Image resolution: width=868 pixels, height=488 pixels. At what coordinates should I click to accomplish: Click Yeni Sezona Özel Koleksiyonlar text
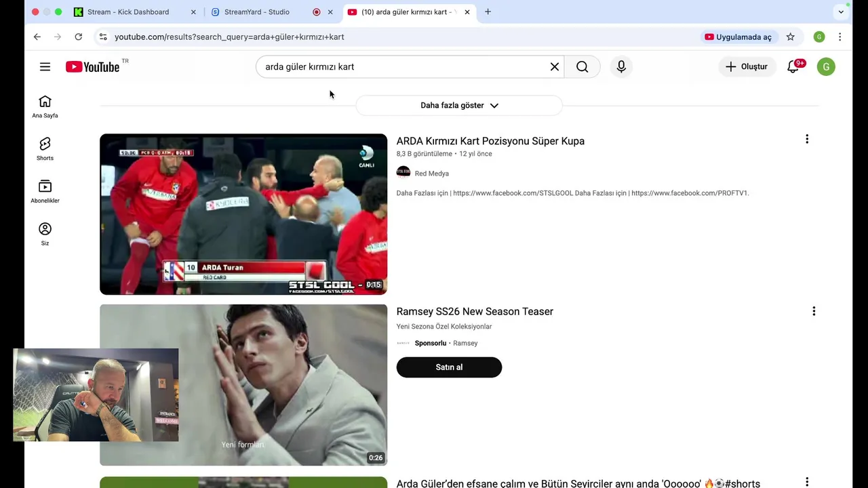coord(444,327)
